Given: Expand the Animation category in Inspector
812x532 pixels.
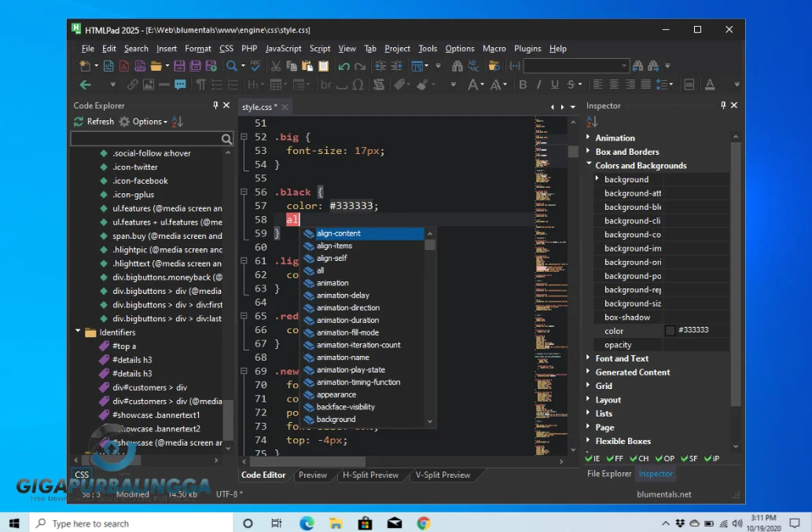Looking at the screenshot, I should click(x=588, y=138).
